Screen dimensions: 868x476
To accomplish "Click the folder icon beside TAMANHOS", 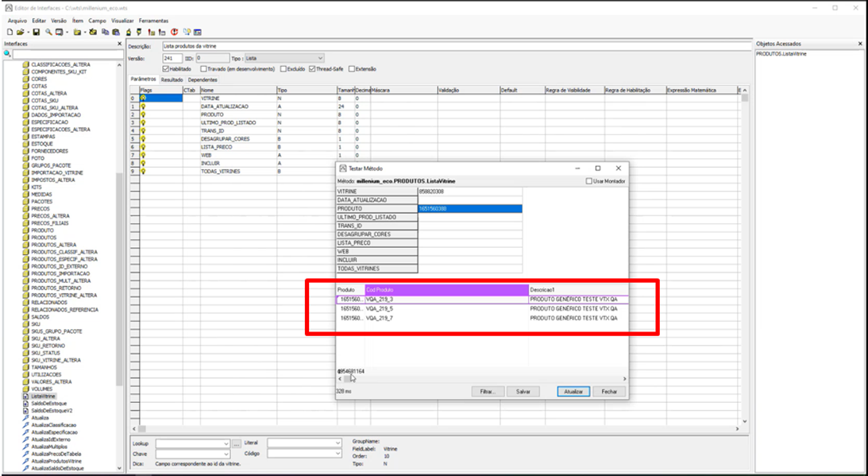I will pos(25,367).
